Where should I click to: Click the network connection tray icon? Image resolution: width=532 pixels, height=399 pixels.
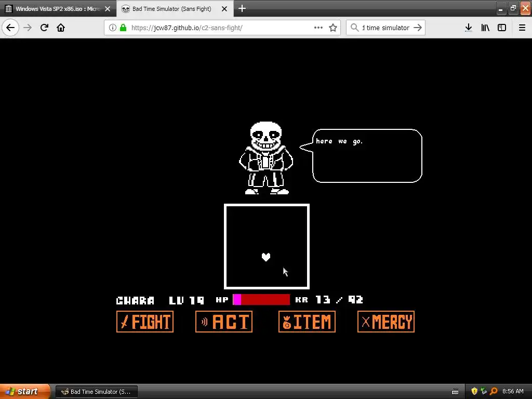(x=484, y=392)
